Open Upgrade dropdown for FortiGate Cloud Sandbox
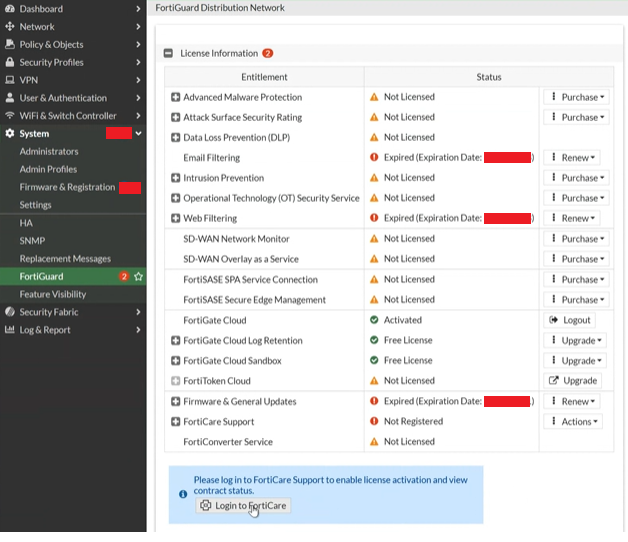This screenshot has height=542, width=628. [574, 361]
